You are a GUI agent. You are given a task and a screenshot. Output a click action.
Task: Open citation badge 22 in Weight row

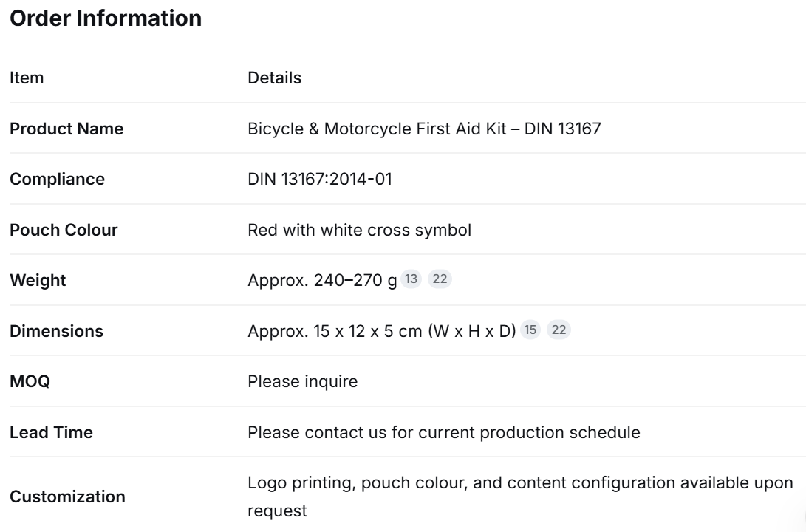[440, 279]
